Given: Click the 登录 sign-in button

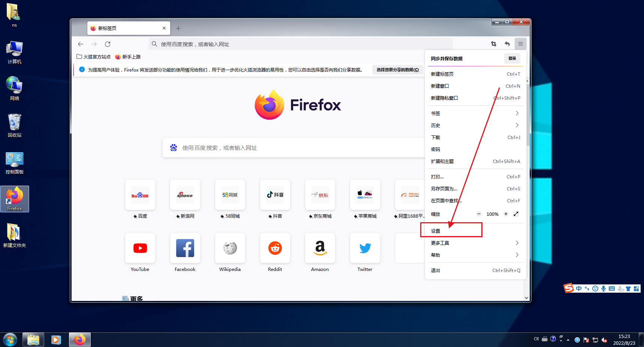Looking at the screenshot, I should click(512, 58).
